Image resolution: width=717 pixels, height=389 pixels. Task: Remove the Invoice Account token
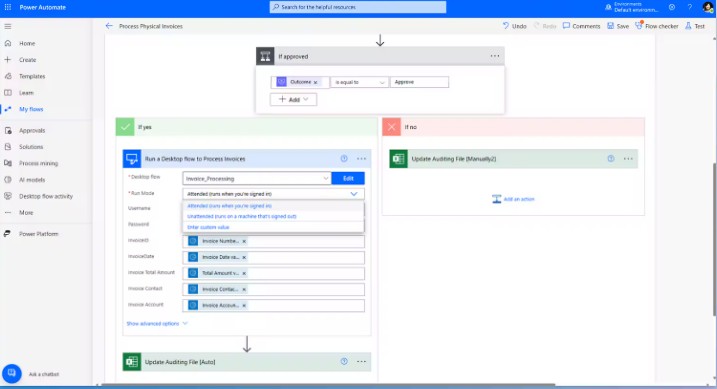(x=244, y=305)
